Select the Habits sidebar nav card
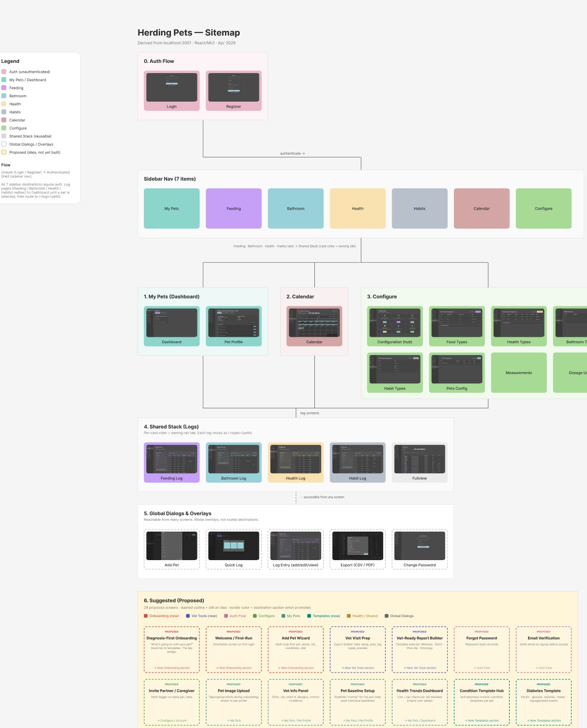 (x=419, y=209)
